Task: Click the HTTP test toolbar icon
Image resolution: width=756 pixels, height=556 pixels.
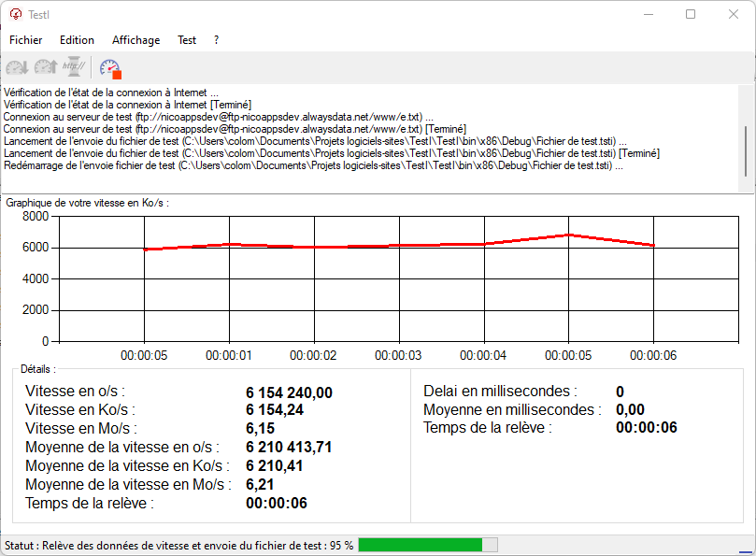Action: (73, 67)
